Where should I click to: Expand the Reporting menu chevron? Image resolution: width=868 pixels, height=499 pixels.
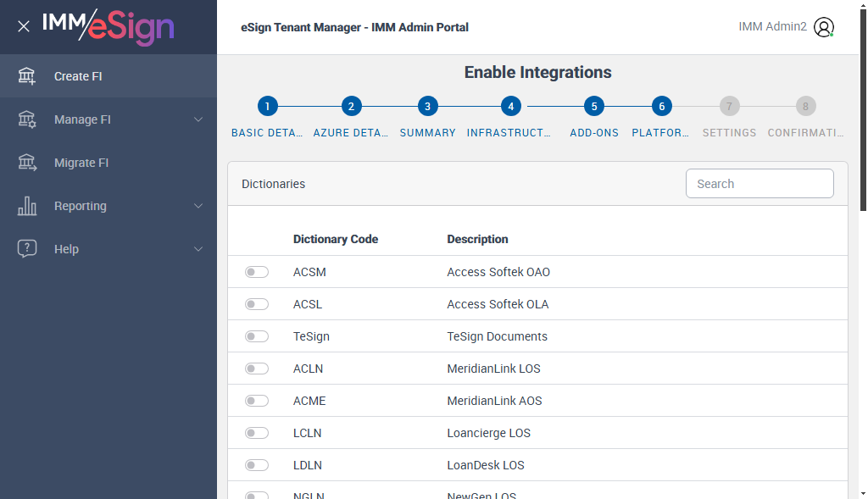click(x=198, y=206)
